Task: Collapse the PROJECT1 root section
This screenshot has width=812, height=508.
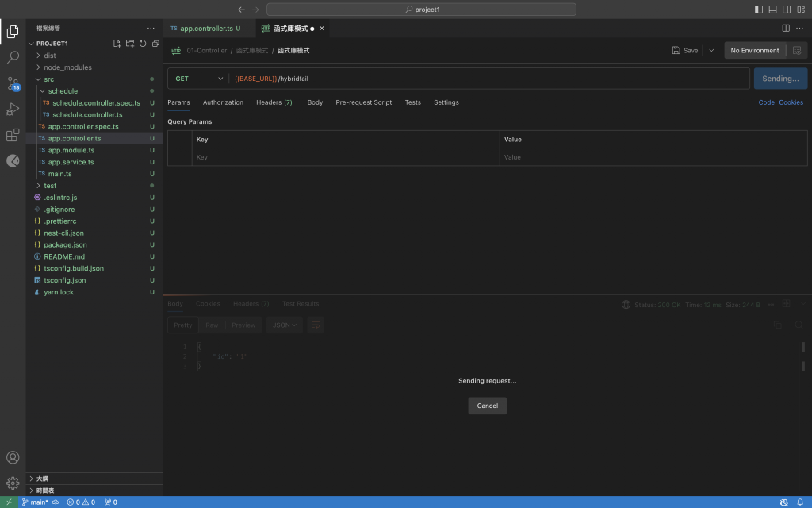Action: pos(52,44)
